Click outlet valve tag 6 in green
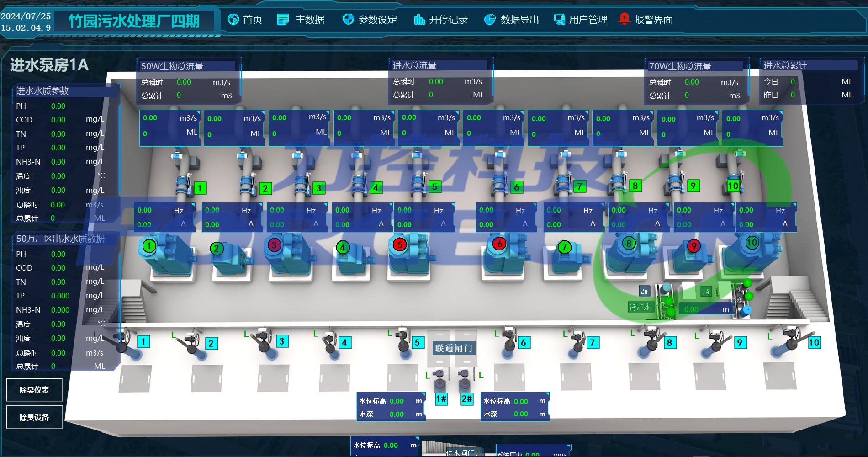 click(517, 187)
